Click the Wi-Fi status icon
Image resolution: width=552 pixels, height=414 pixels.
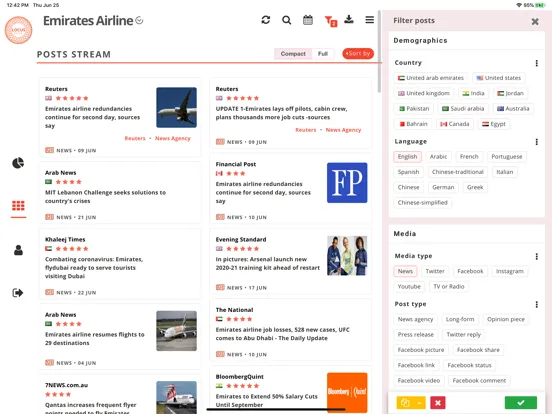[519, 5]
